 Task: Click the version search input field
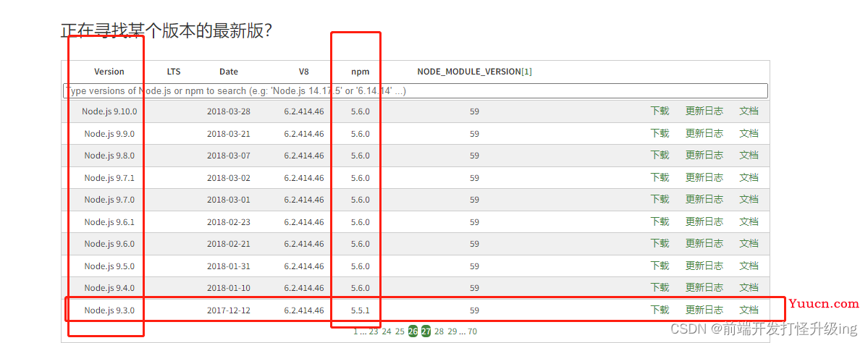[416, 90]
